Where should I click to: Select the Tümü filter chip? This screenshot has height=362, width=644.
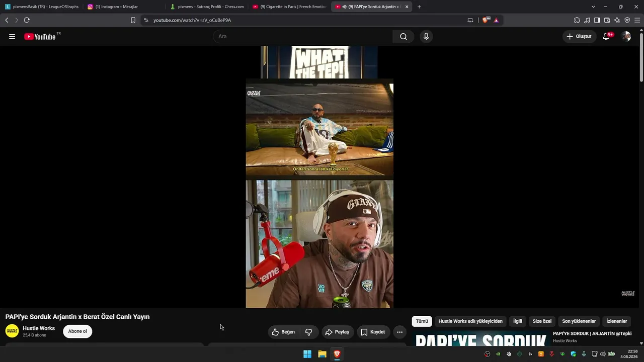coord(422,321)
